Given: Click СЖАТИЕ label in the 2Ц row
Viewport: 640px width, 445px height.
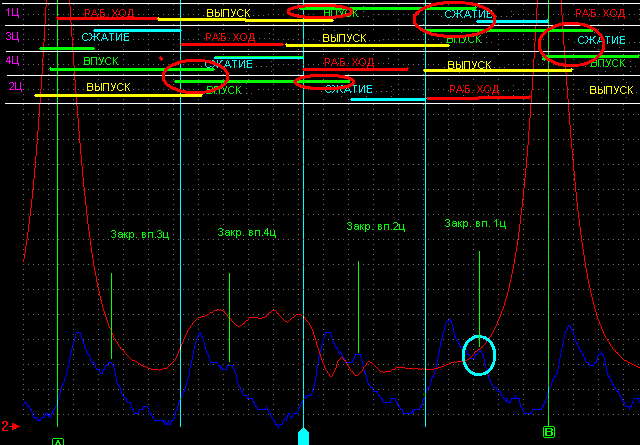Looking at the screenshot, I should (349, 89).
